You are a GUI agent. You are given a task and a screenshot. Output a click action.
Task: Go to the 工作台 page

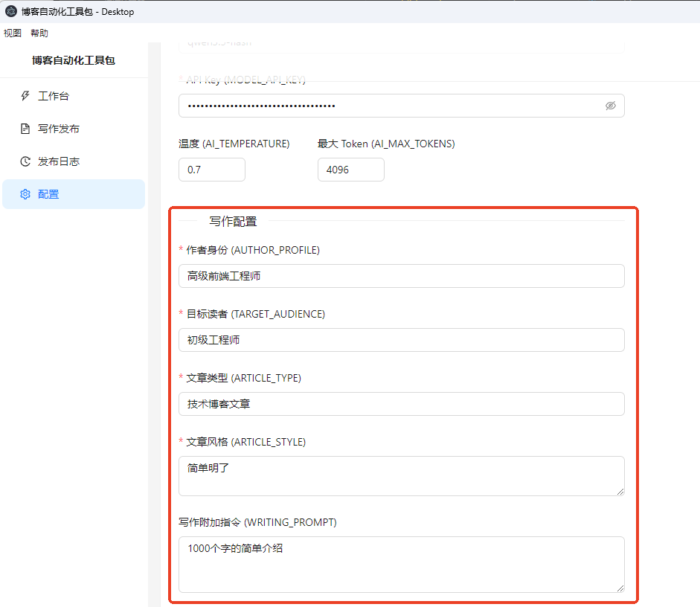click(x=74, y=96)
